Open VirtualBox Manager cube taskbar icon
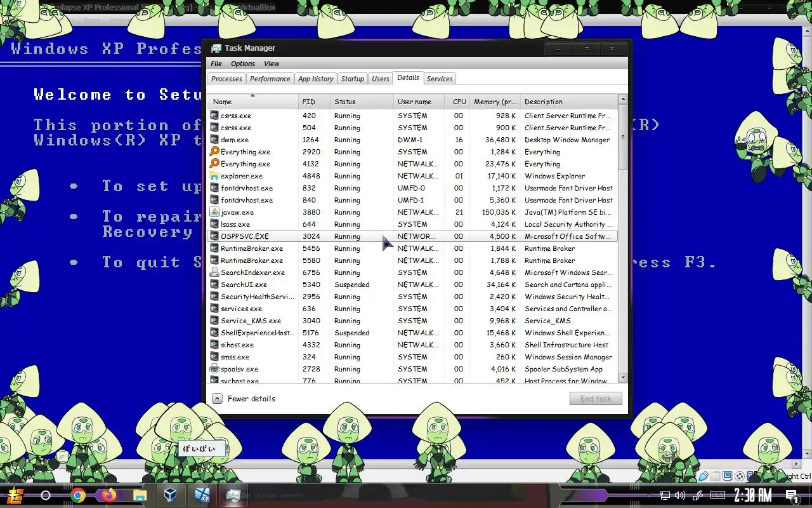Viewport: 812px width, 508px height. 170,495
